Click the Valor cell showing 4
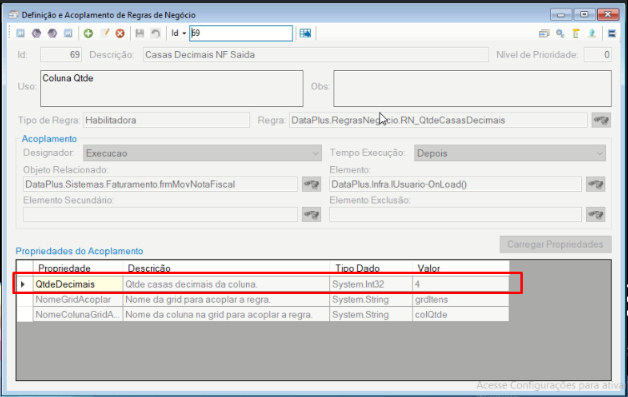The height and width of the screenshot is (397, 628). point(461,284)
